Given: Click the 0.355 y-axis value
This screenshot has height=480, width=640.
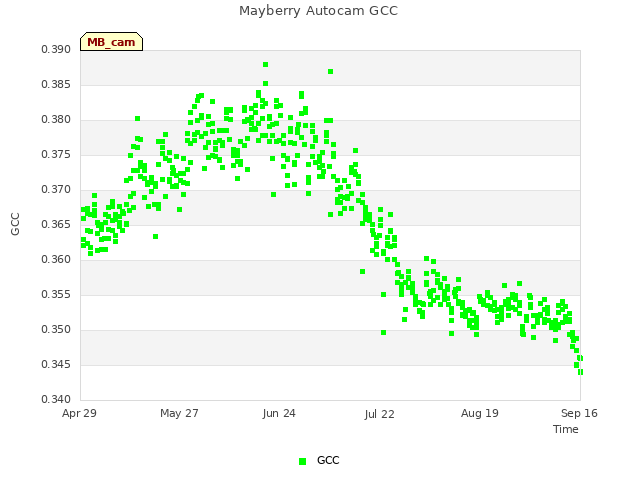Looking at the screenshot, I should point(56,294).
